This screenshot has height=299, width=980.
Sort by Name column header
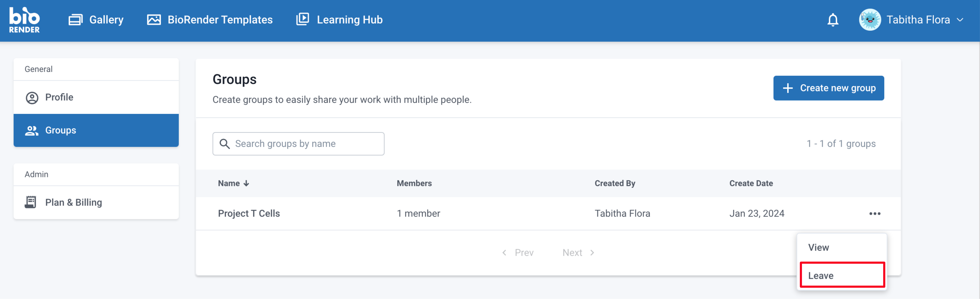tap(229, 183)
